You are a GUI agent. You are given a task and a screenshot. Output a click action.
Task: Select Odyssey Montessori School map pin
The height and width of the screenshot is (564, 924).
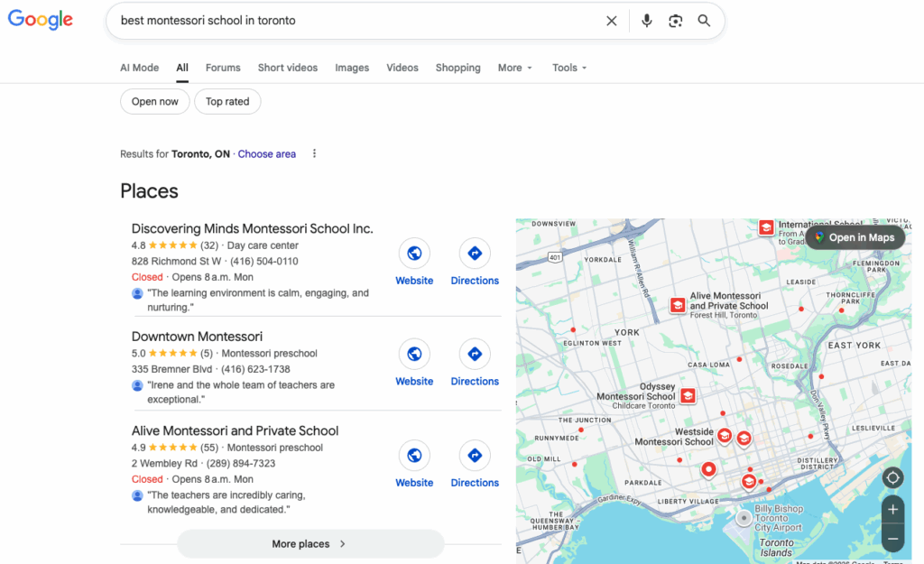pyautogui.click(x=688, y=395)
